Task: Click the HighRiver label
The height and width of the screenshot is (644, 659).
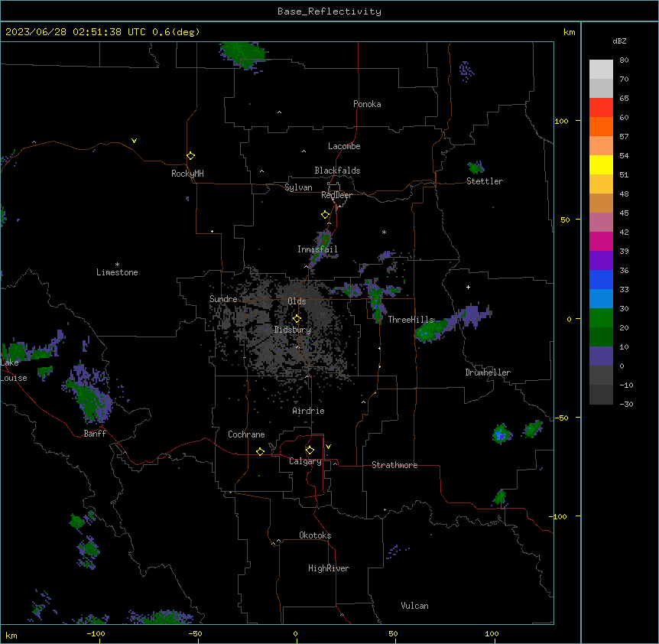Action: coord(329,568)
